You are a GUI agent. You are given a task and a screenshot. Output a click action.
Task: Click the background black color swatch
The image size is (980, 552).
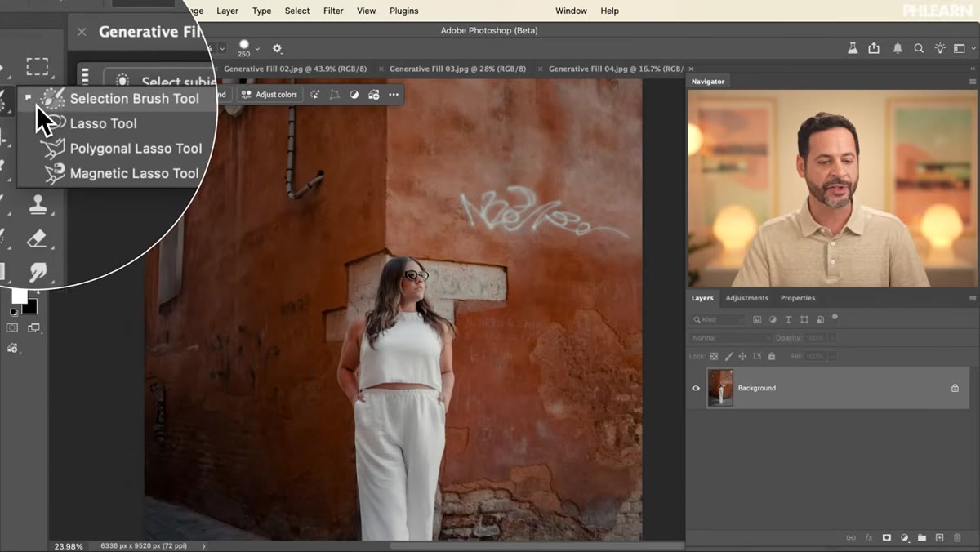coord(31,306)
